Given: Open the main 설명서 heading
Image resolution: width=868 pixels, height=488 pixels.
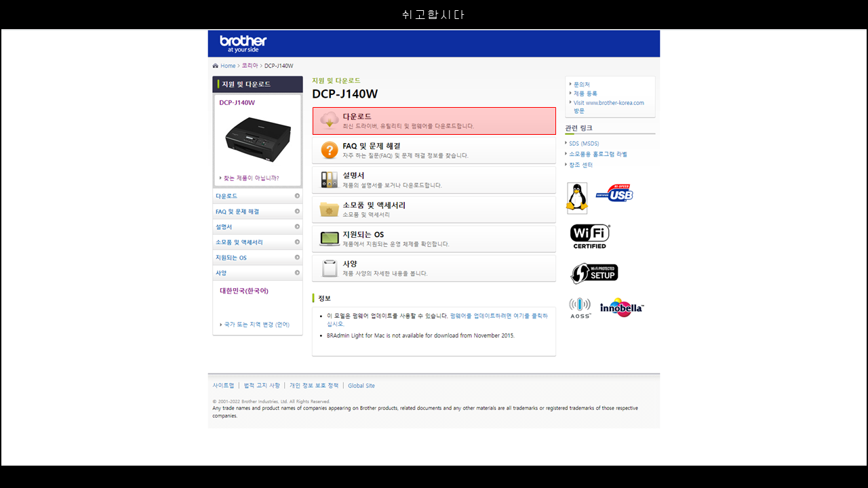Looking at the screenshot, I should [353, 176].
